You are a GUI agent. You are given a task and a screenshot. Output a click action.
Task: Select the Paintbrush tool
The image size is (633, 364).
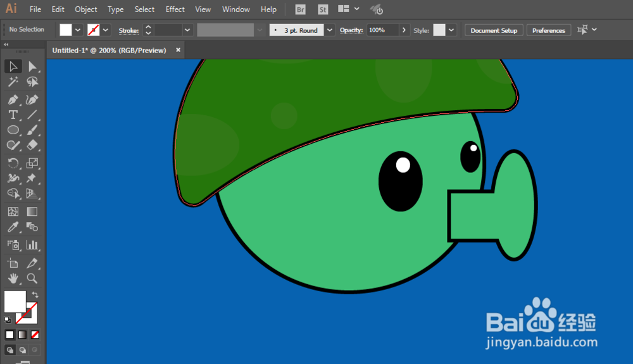click(32, 130)
